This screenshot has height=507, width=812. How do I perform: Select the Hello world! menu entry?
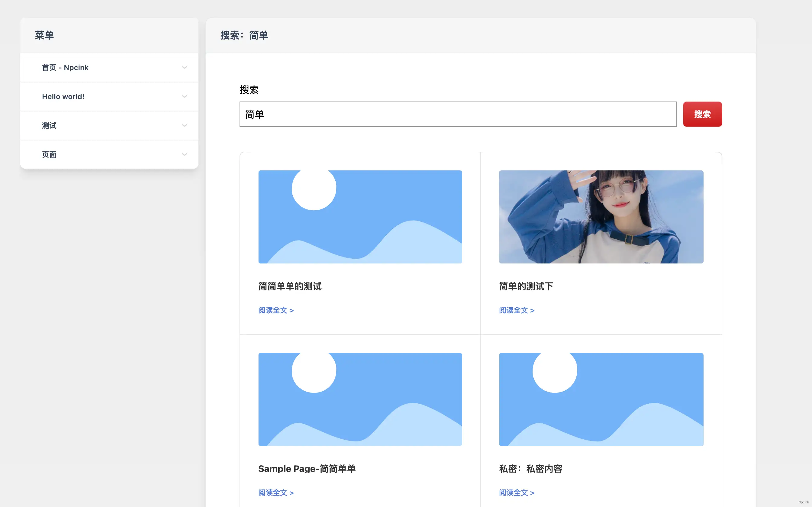[x=63, y=96]
